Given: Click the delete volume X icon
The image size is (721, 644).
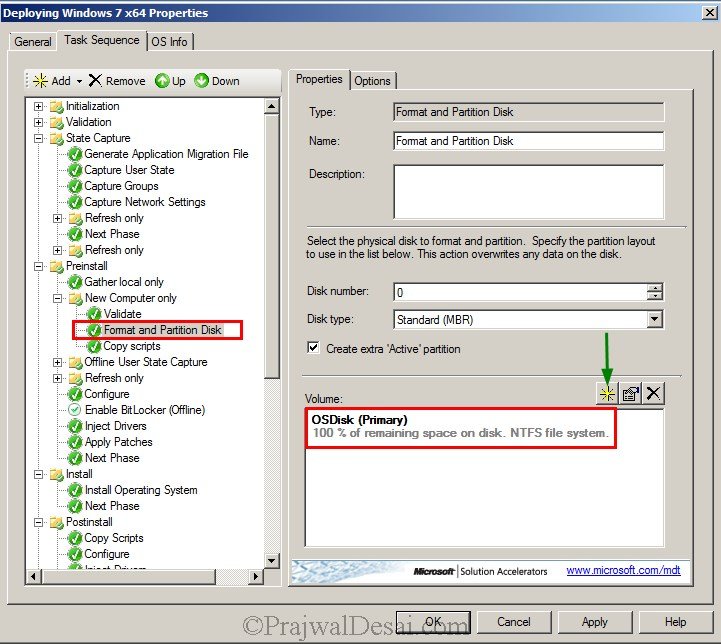Looking at the screenshot, I should point(653,393).
